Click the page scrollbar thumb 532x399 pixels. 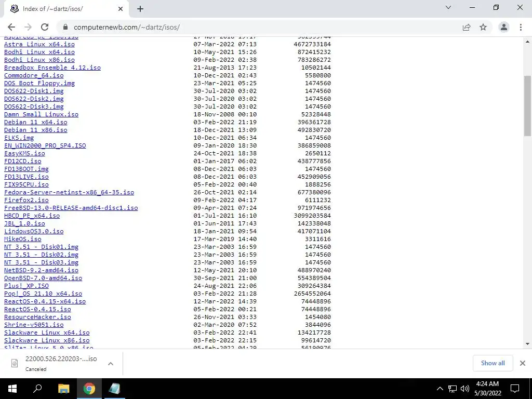point(528,106)
